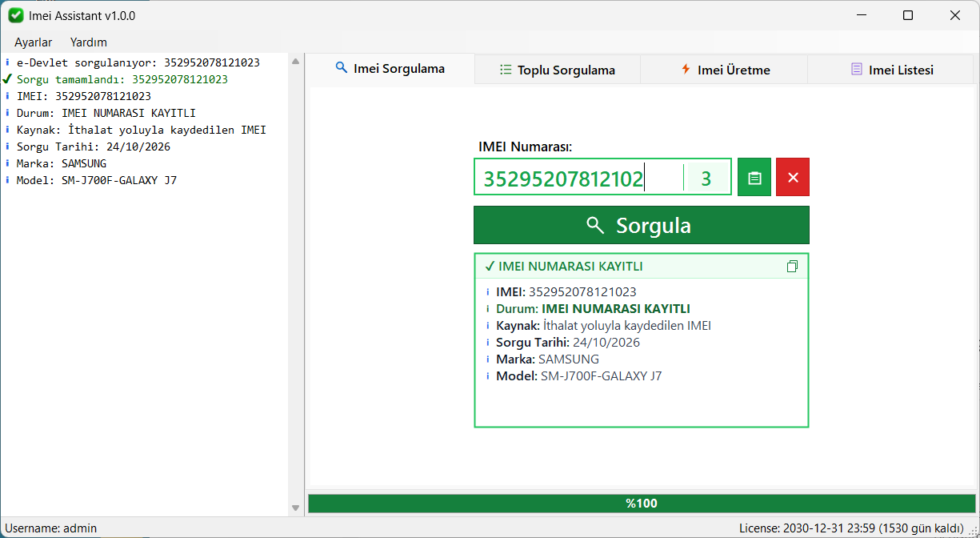
Task: Click the list icon on the Toplu Sorgulama tab
Action: (x=506, y=70)
